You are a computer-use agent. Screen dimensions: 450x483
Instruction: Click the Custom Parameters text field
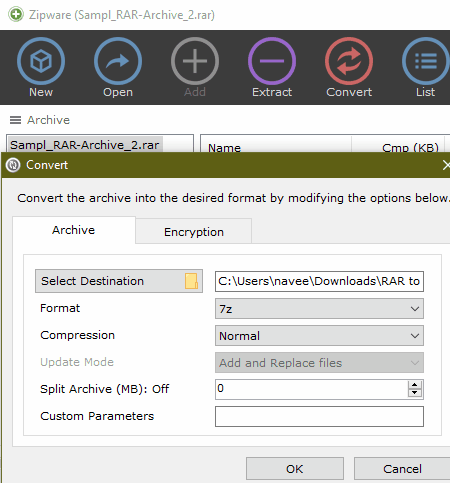[x=319, y=416]
